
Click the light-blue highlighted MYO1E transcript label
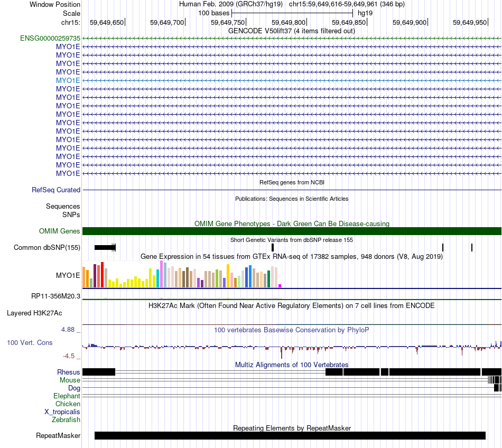coord(68,81)
